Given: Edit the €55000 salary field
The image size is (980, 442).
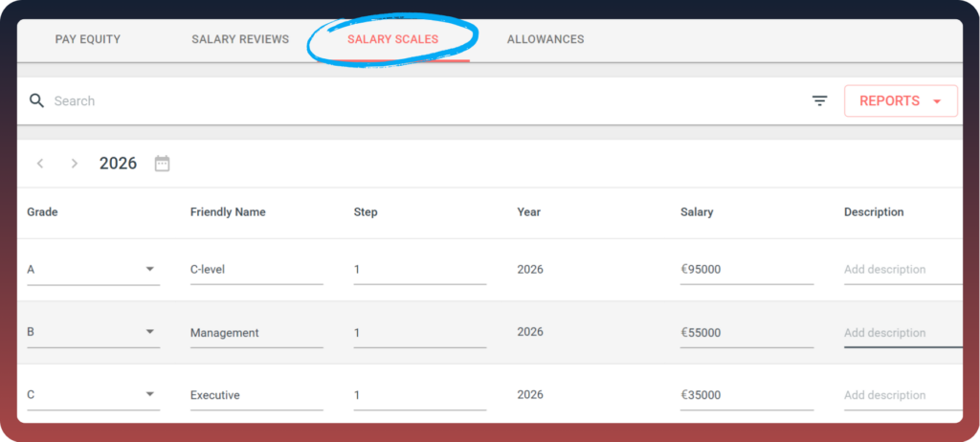Looking at the screenshot, I should click(746, 332).
